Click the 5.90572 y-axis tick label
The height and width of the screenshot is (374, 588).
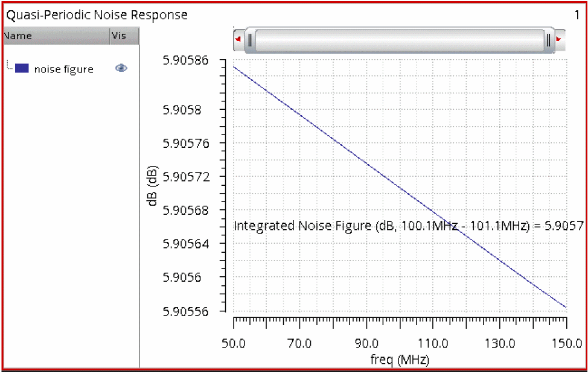tap(186, 177)
